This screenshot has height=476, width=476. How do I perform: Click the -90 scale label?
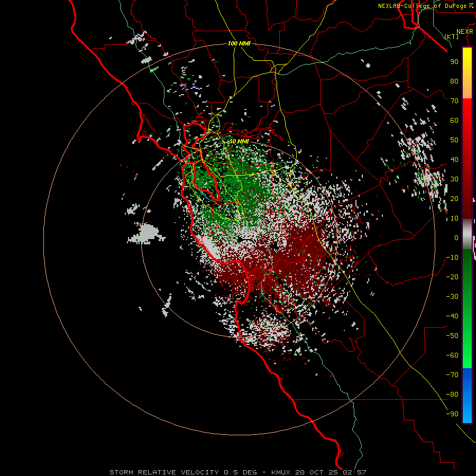pyautogui.click(x=452, y=414)
